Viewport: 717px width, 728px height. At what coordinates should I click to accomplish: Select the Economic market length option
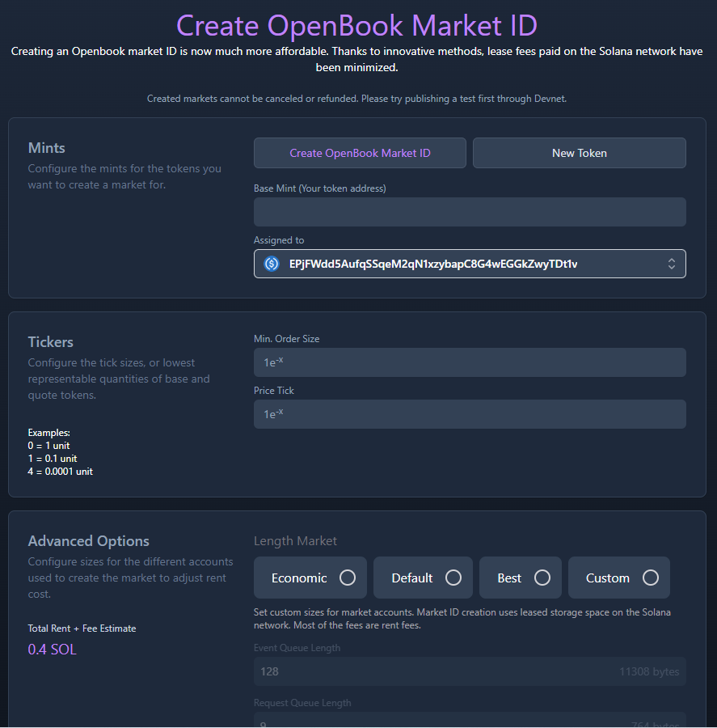point(310,578)
